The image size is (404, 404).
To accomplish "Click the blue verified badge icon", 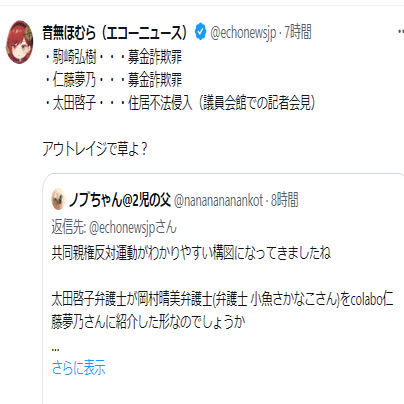I will [x=200, y=32].
